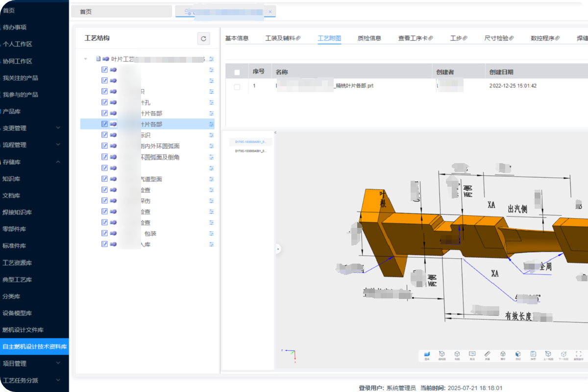Switch to the 质检信息 tab
The height and width of the screenshot is (392, 588).
pos(369,38)
